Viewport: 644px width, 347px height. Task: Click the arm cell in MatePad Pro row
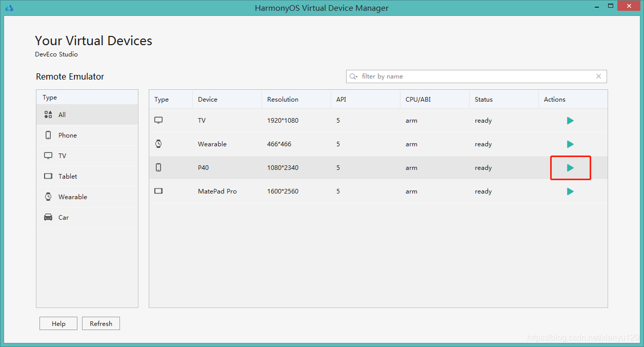tap(411, 191)
